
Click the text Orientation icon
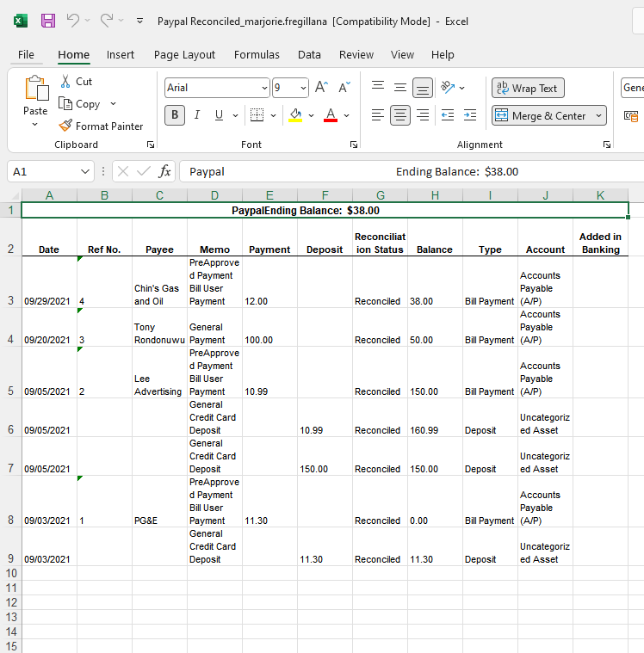pyautogui.click(x=448, y=87)
